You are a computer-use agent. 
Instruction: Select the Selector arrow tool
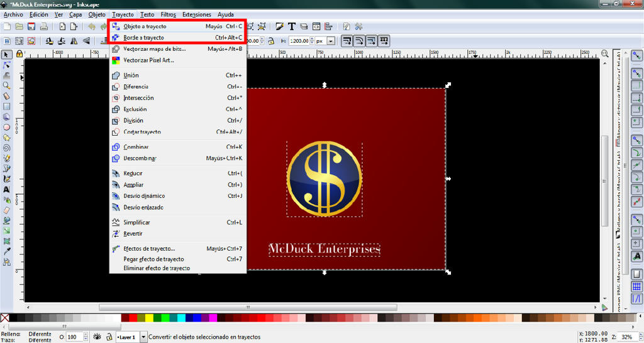point(6,55)
